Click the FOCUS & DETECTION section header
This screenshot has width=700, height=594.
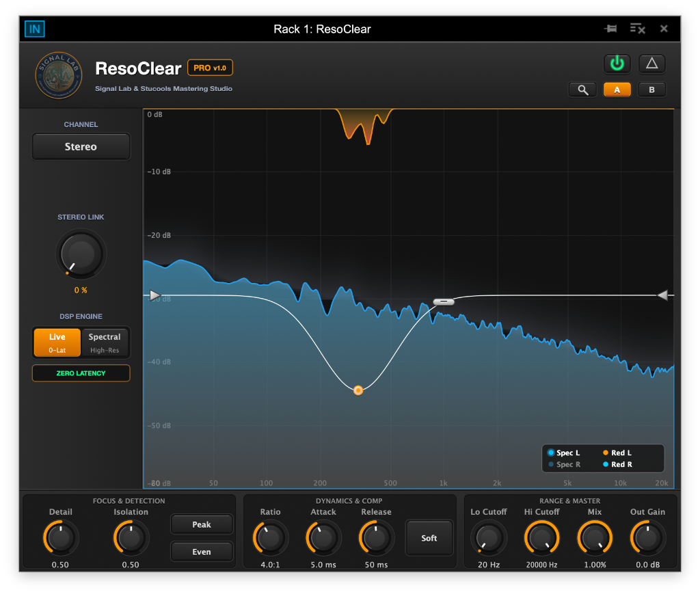click(129, 501)
